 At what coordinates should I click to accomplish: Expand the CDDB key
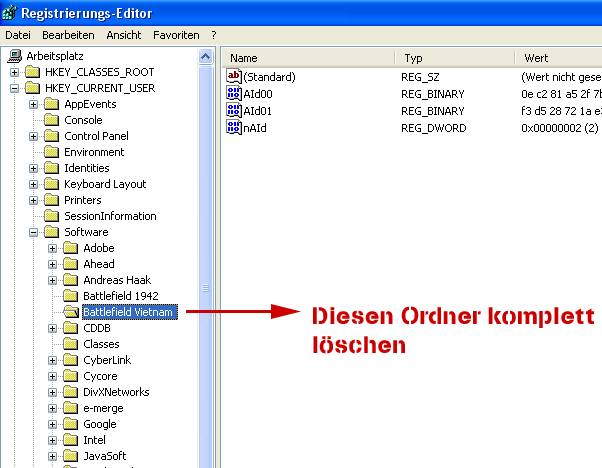53,328
